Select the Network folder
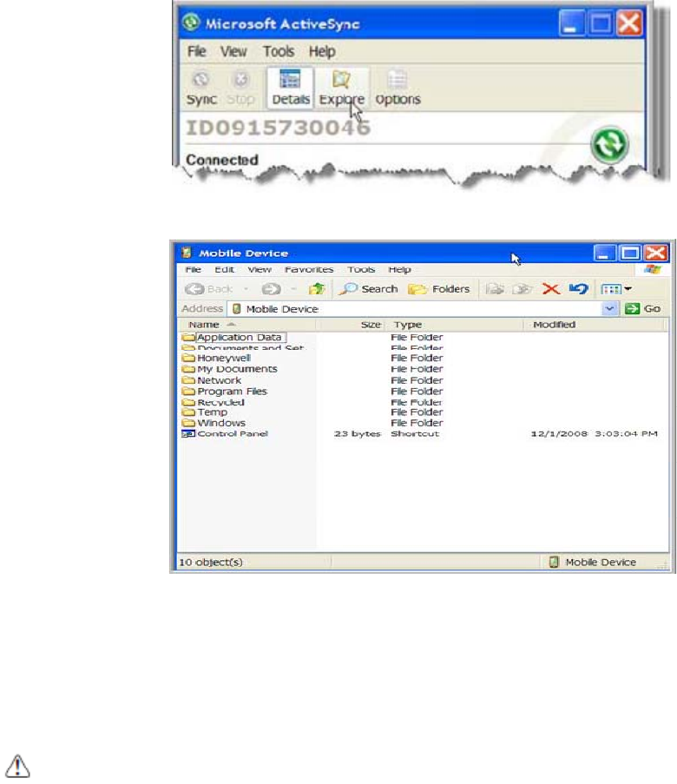Screen dimensions: 677x784 click(212, 380)
